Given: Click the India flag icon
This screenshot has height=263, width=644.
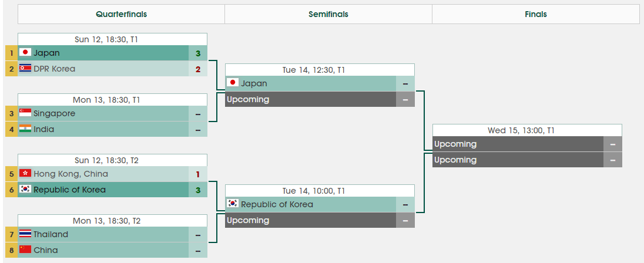Looking at the screenshot, I should click(x=25, y=129).
